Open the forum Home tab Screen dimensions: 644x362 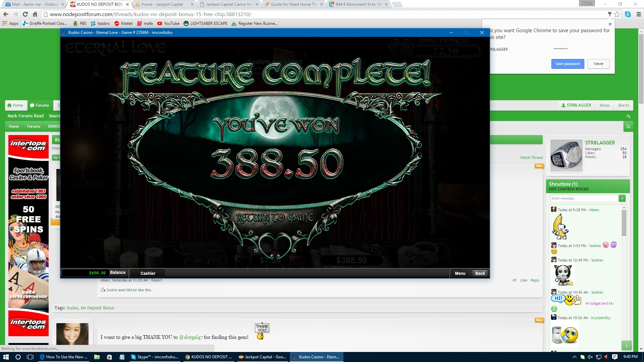coord(15,105)
